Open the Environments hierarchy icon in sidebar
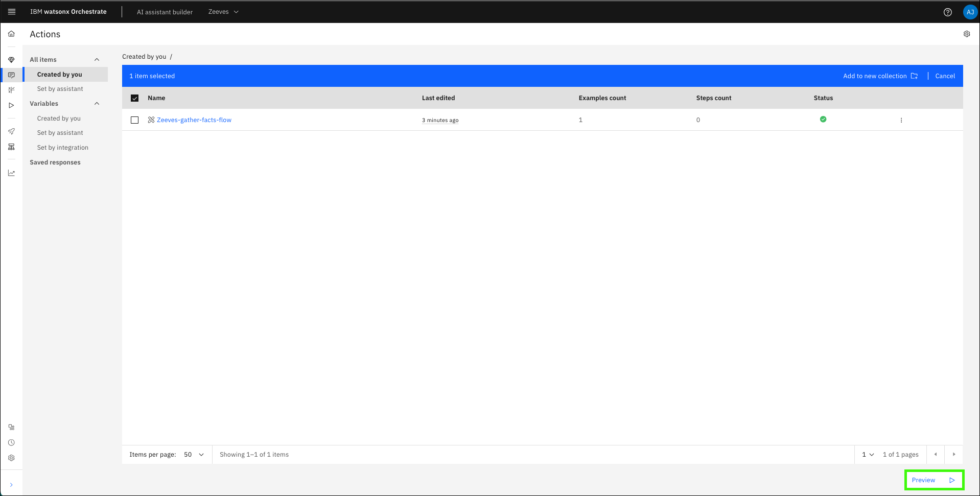The width and height of the screenshot is (980, 496). coord(11,147)
